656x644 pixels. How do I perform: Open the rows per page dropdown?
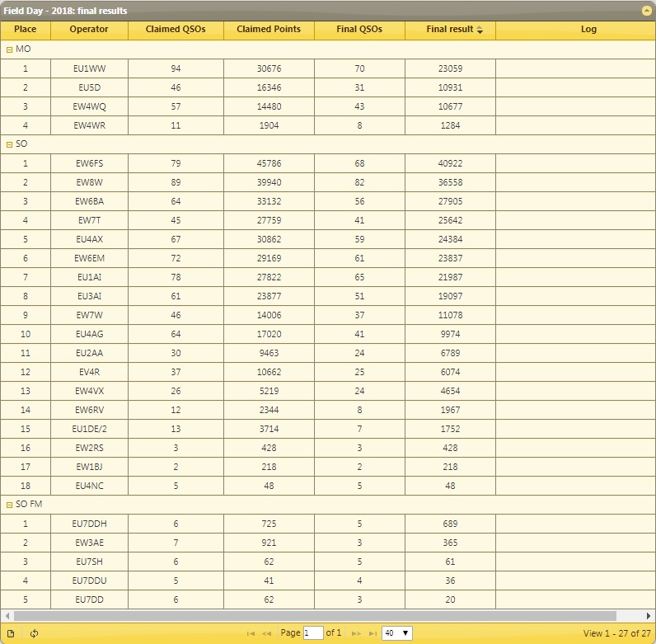tap(396, 633)
